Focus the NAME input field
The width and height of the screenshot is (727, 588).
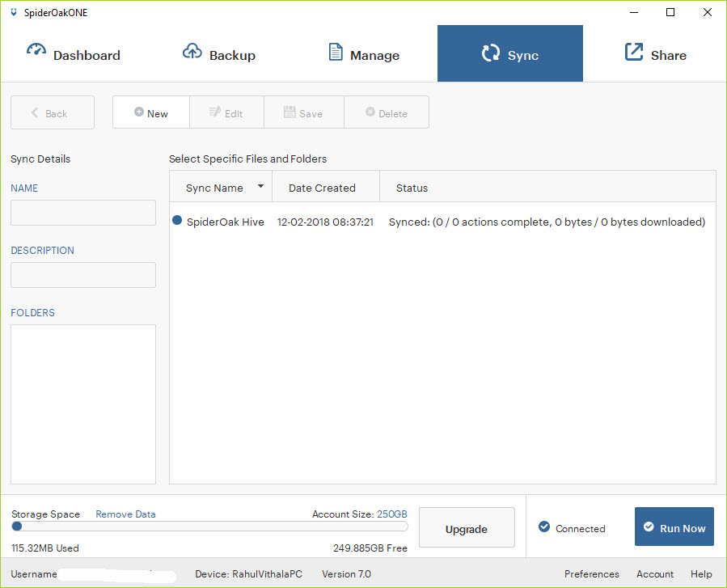(x=83, y=213)
